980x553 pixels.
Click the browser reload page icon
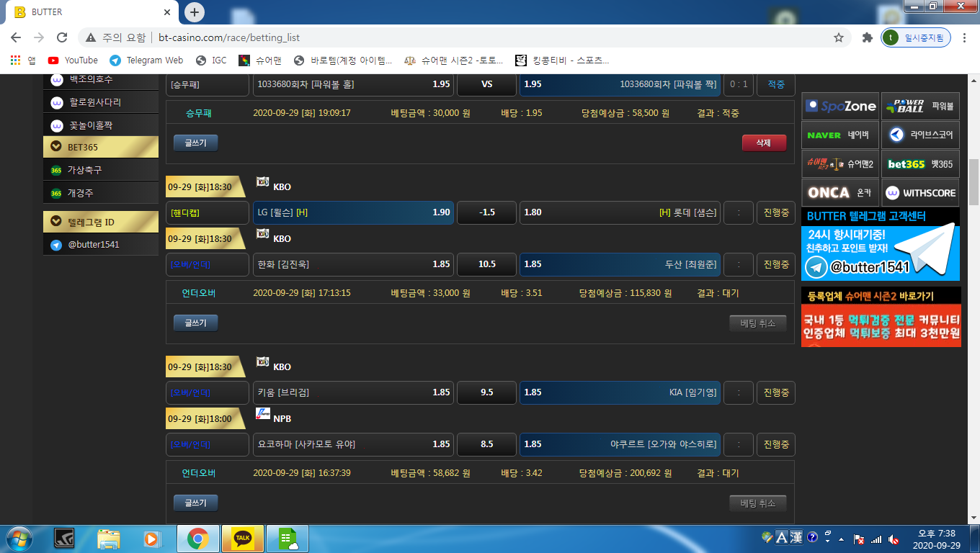pyautogui.click(x=62, y=37)
